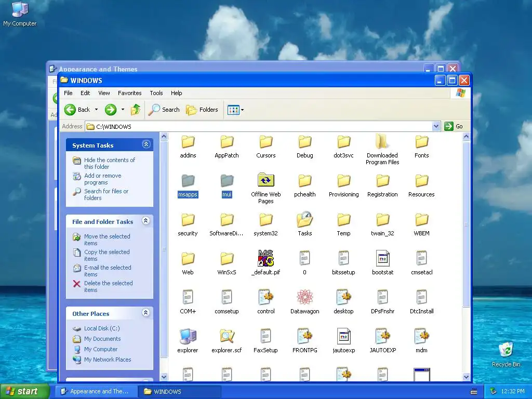Viewport: 532px width, 399px height.
Task: Click Hide the contents of this folder
Action: (x=110, y=163)
